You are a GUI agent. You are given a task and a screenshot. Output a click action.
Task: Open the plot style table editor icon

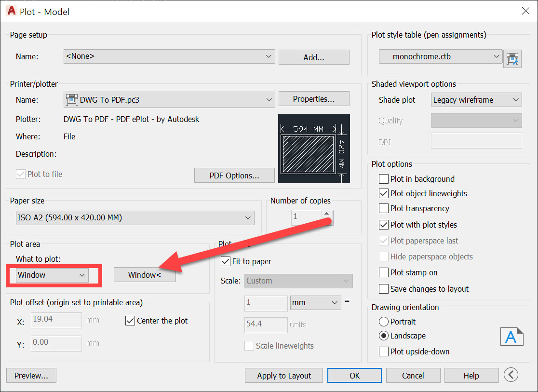coord(512,59)
